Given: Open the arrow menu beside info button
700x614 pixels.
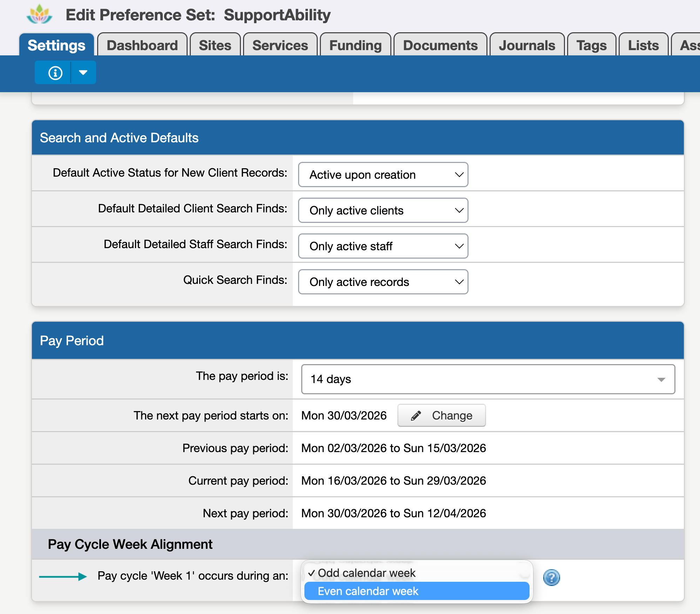Looking at the screenshot, I should 83,73.
